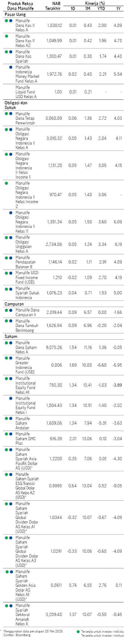Screen dimensions: 124x644
Task: Select the 1D performance column header
Action: pyautogui.click(x=73, y=8)
